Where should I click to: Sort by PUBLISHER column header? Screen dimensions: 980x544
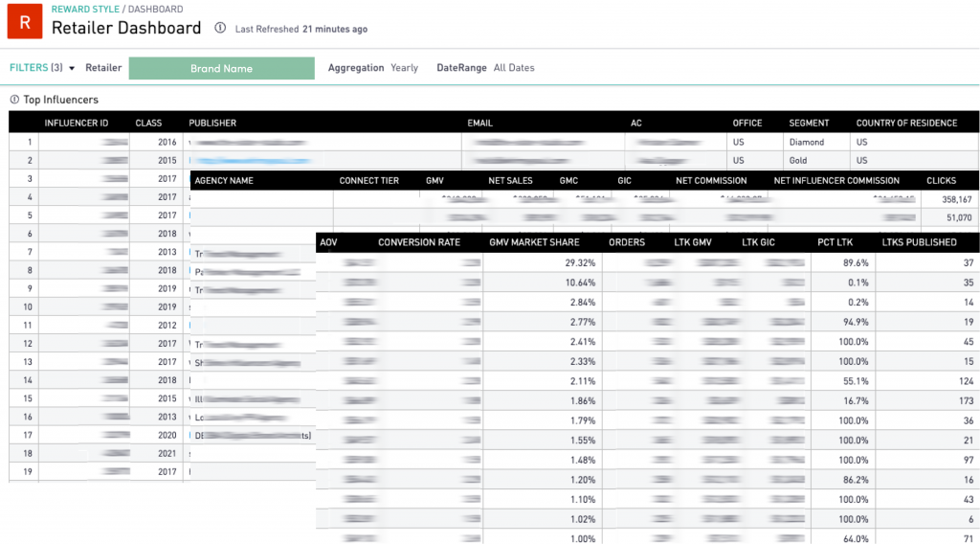click(x=212, y=124)
